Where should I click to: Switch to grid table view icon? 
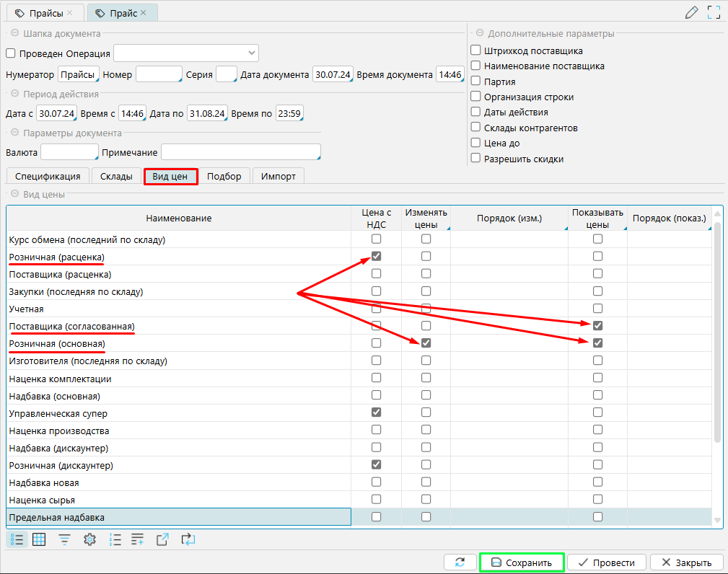point(40,539)
